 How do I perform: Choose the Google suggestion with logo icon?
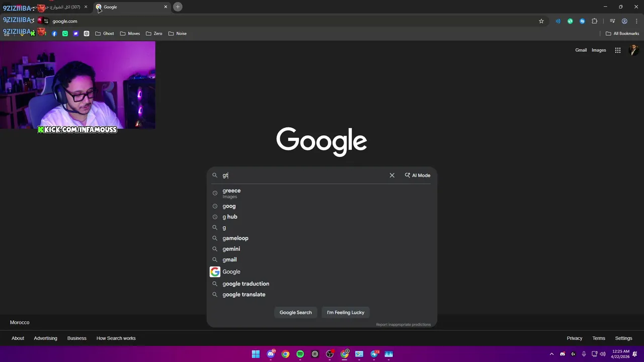[321, 271]
